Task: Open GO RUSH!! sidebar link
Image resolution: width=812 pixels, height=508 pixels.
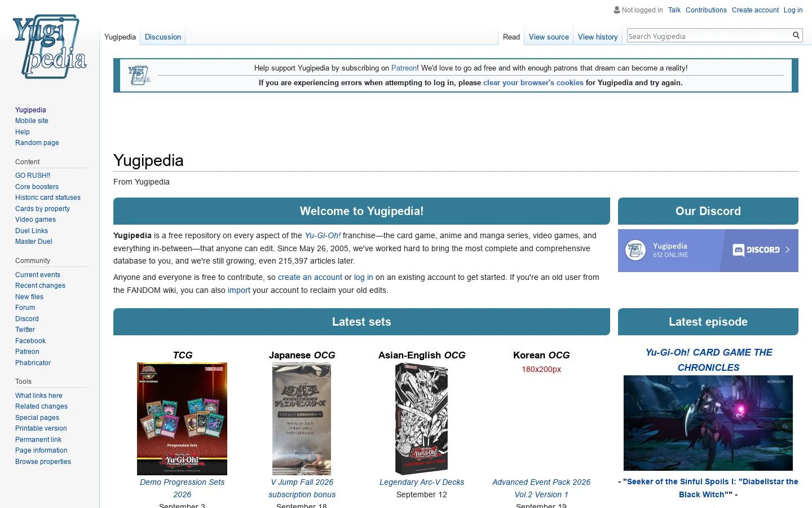Action: pos(33,176)
